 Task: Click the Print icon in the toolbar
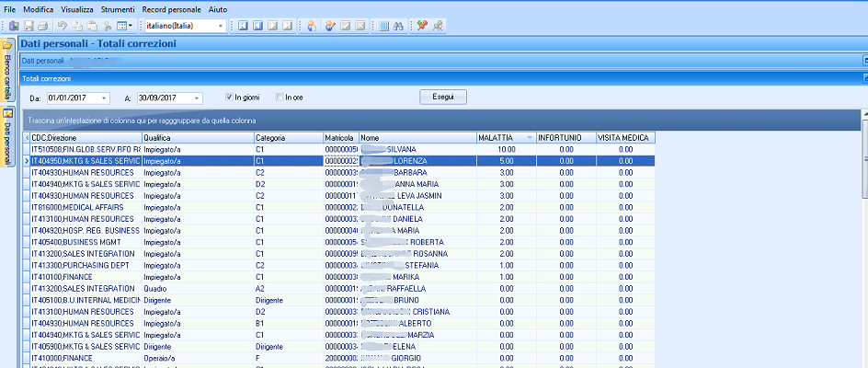[42, 26]
